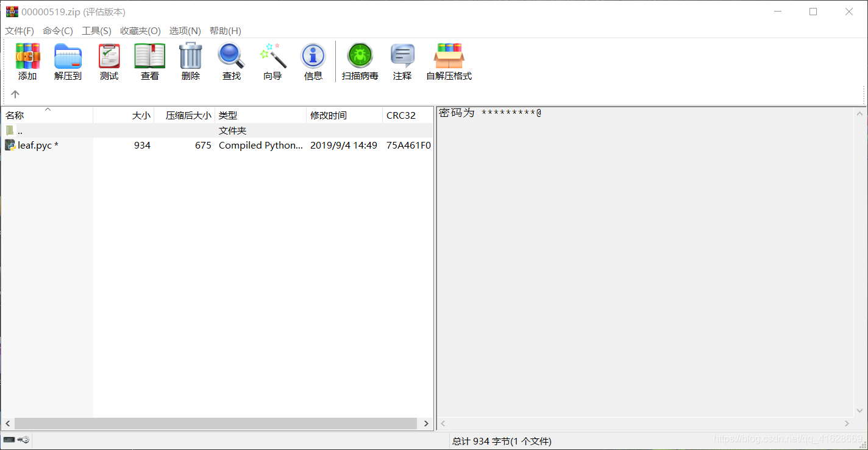Click compressed size 675 cell

pyautogui.click(x=203, y=145)
